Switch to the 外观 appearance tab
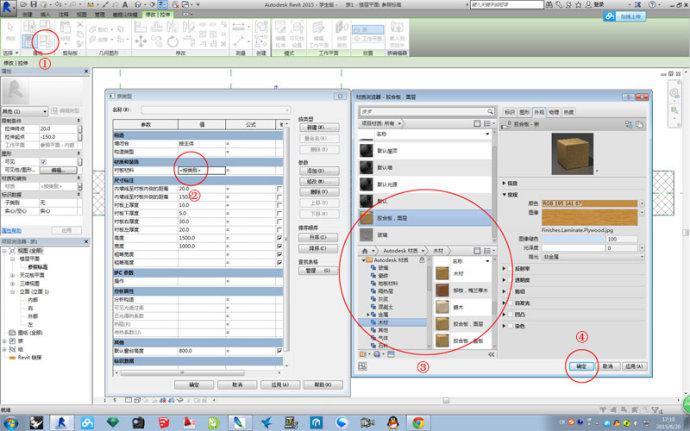This screenshot has width=690, height=431. pos(541,112)
